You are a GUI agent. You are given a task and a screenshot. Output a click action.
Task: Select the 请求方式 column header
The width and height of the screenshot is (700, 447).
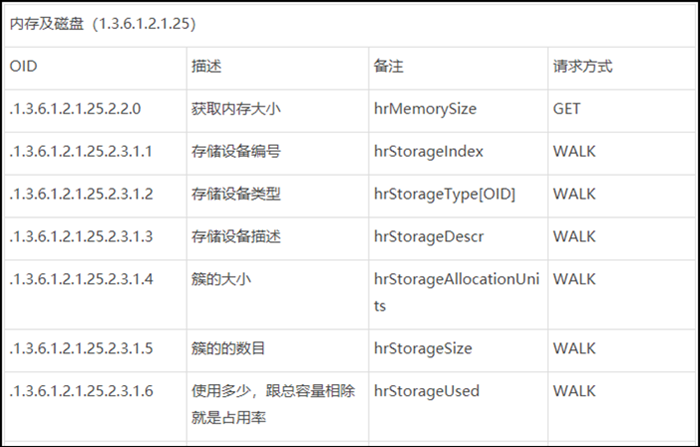click(583, 67)
